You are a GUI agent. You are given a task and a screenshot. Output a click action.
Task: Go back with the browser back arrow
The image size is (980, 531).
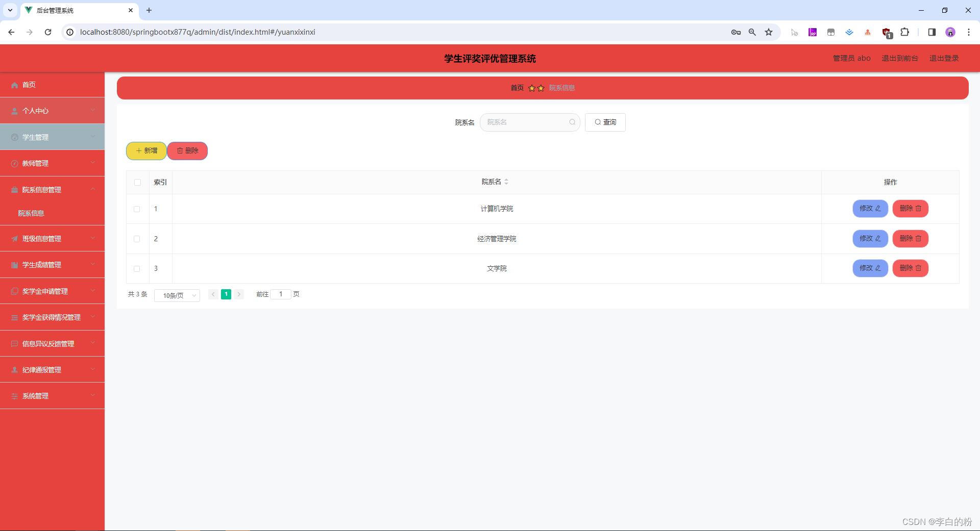11,32
